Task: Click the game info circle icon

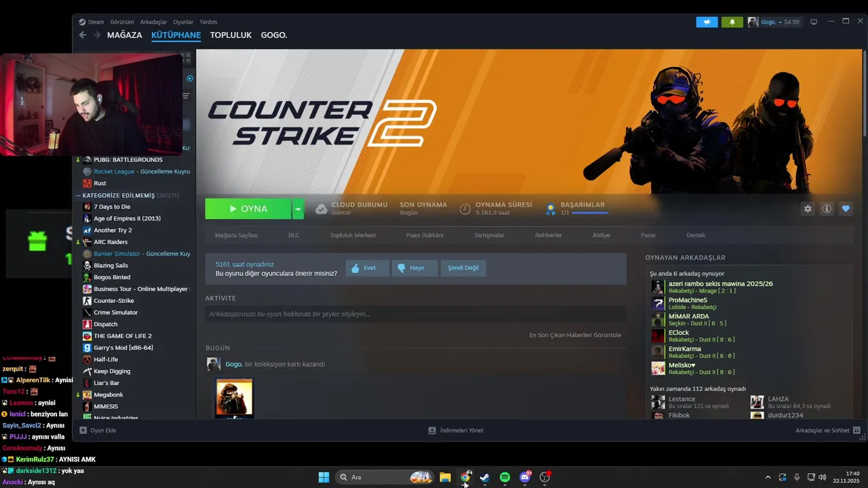Action: point(827,209)
